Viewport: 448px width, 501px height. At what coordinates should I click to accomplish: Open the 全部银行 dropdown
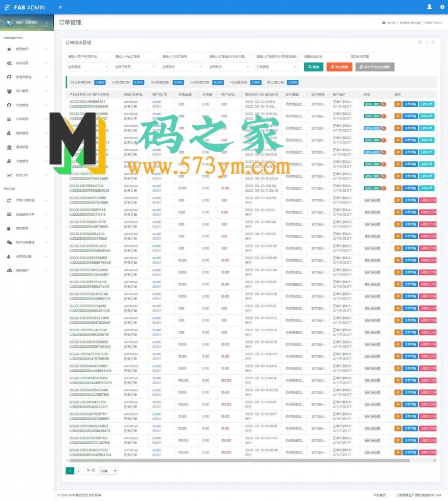pos(182,67)
